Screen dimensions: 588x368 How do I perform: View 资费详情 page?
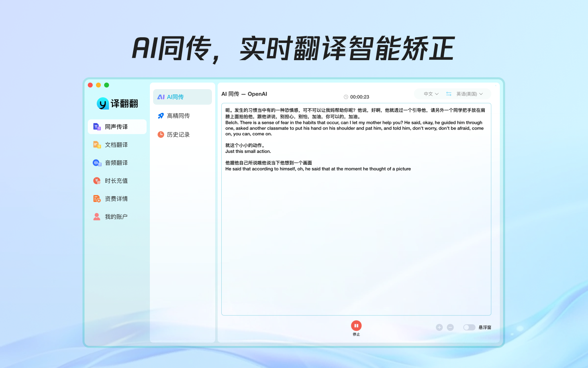pyautogui.click(x=117, y=199)
